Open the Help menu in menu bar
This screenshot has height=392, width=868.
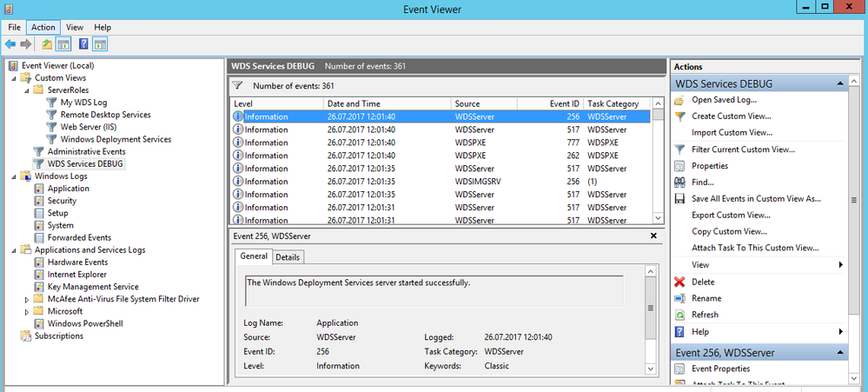[x=103, y=27]
